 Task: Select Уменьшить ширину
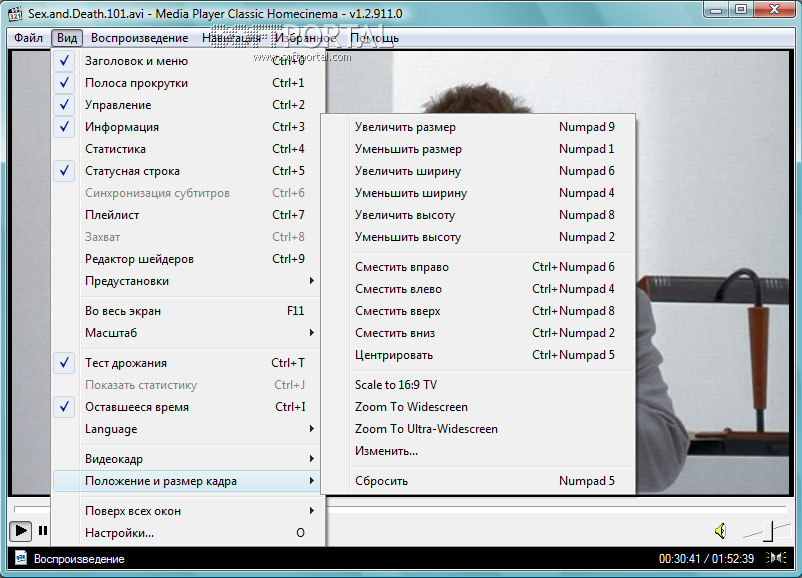pyautogui.click(x=478, y=193)
